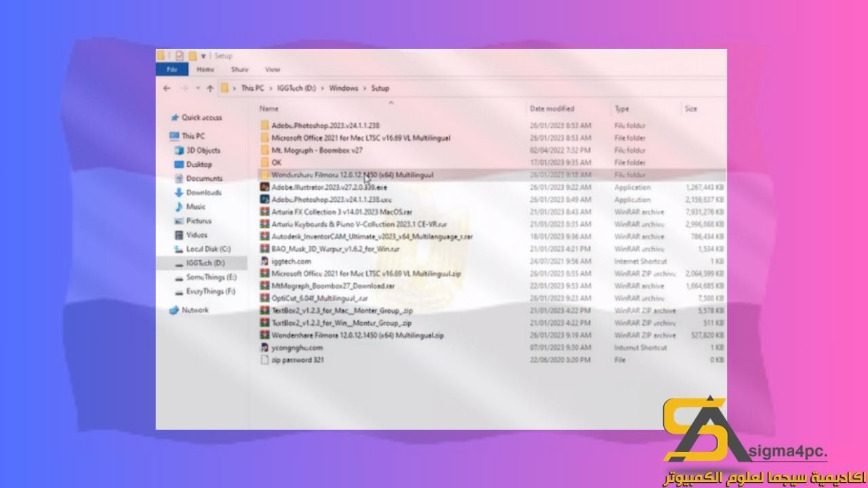This screenshot has width=868, height=488.
Task: Select SomeThings (E:) drive in sidebar
Action: (x=211, y=277)
